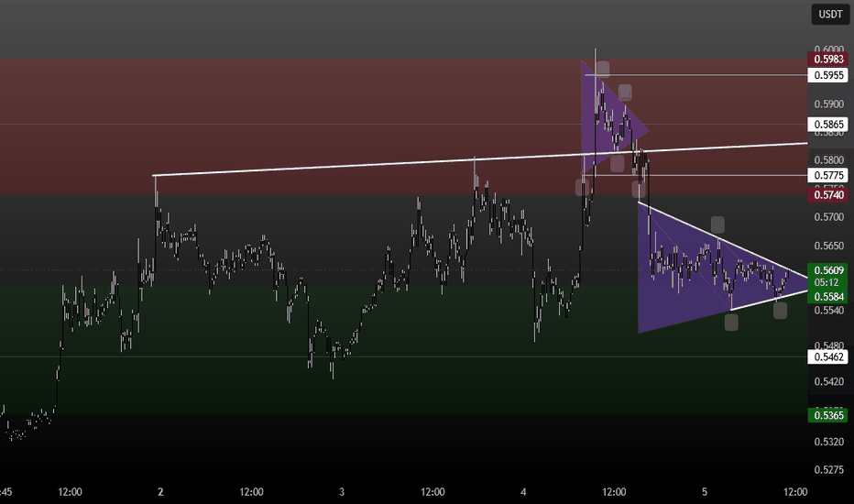Click date label 5 on time axis

705,492
